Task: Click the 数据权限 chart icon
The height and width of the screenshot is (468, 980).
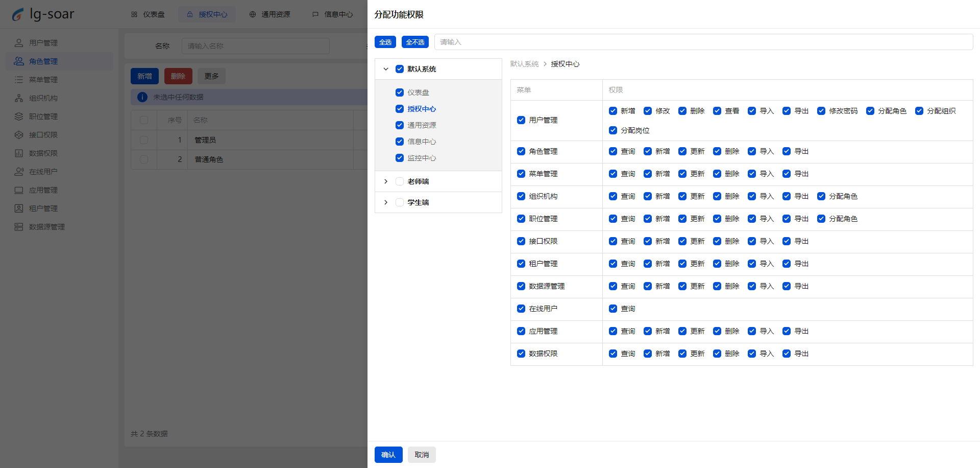Action: pyautogui.click(x=19, y=153)
